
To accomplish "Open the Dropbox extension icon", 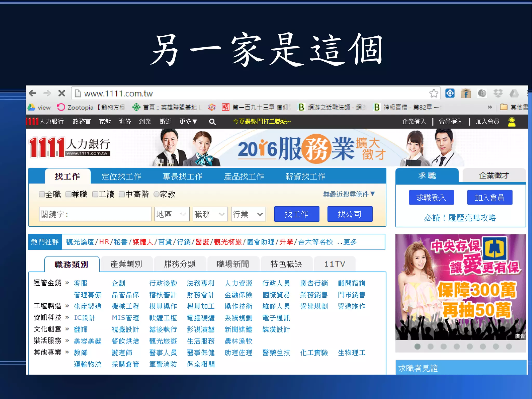I will click(x=498, y=93).
